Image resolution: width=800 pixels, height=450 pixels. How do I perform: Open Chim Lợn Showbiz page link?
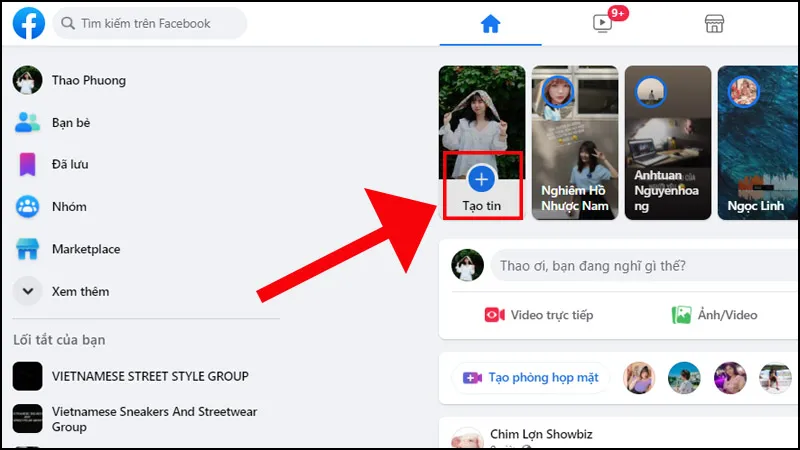click(x=541, y=434)
